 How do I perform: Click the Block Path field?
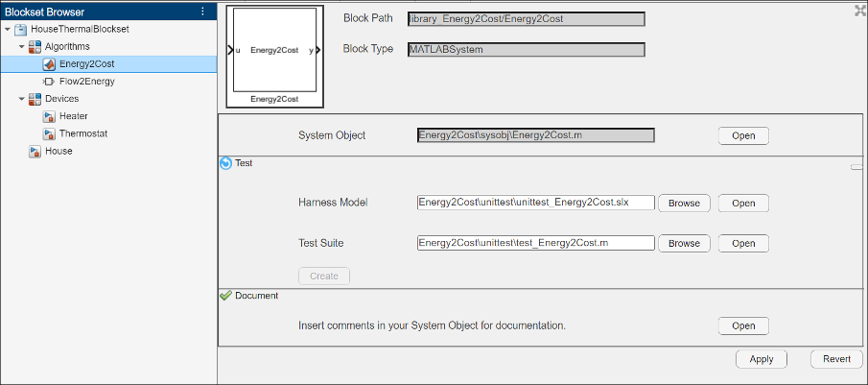[x=526, y=19]
